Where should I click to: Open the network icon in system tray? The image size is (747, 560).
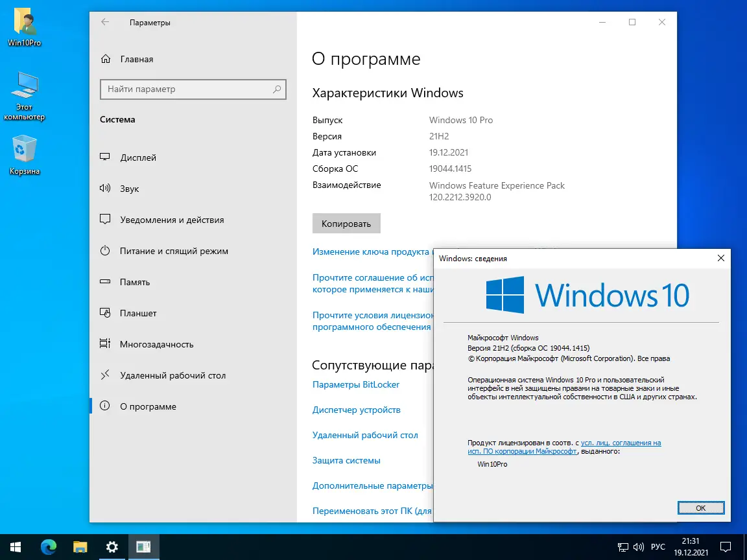(x=622, y=547)
